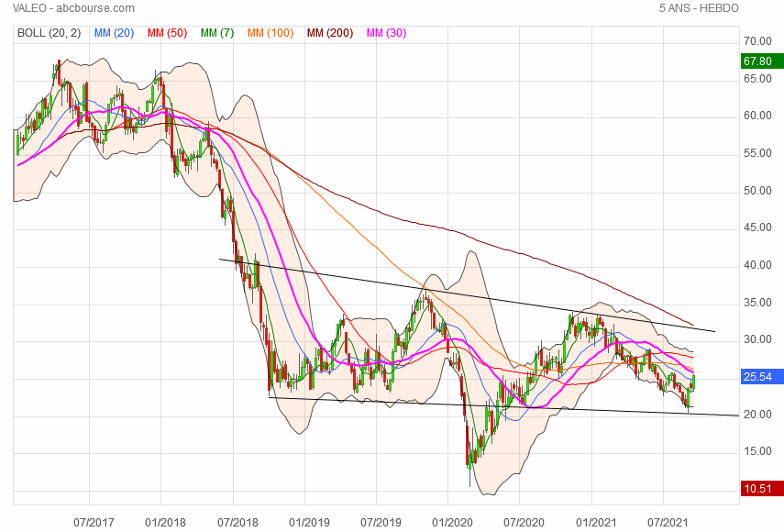The width and height of the screenshot is (784, 532).
Task: Click the MM (50) red legend label
Action: (x=167, y=33)
